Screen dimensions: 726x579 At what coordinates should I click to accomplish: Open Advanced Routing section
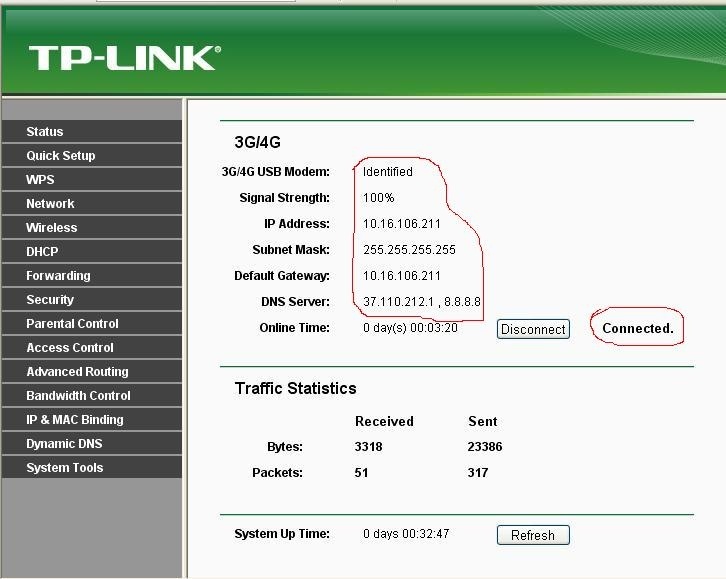click(77, 372)
